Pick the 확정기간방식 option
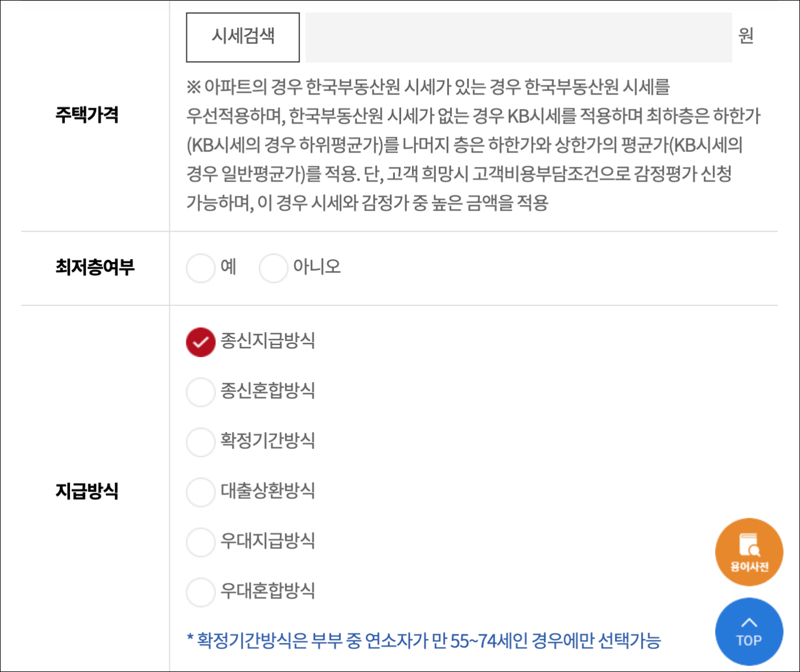The image size is (800, 672). coord(200,442)
